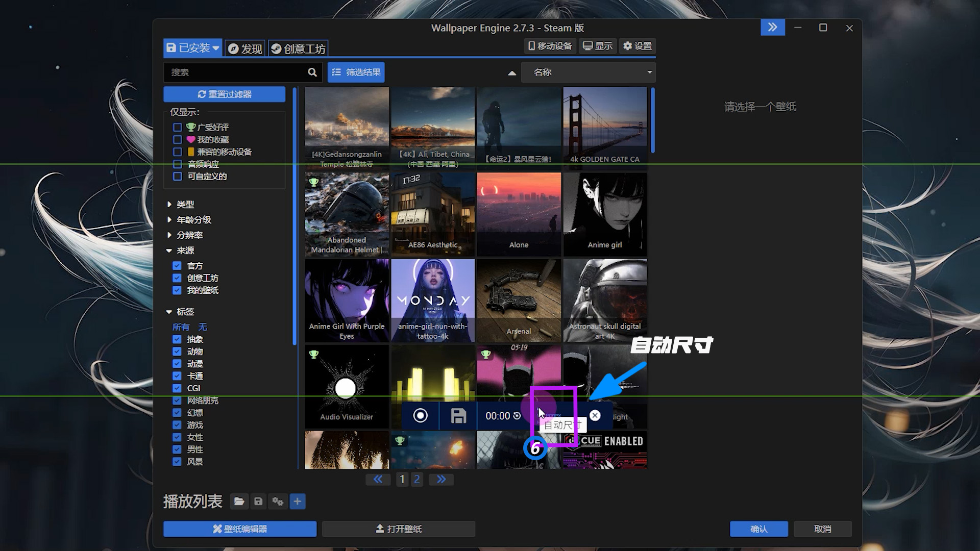Jump to page 2 of wallpapers
The width and height of the screenshot is (980, 551).
(417, 479)
